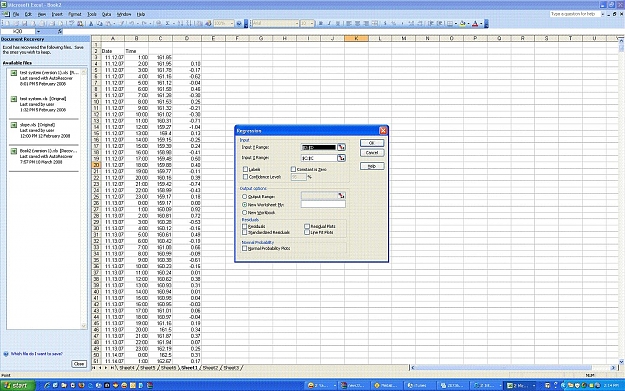Switch to the Sheet4 tab

(127, 367)
